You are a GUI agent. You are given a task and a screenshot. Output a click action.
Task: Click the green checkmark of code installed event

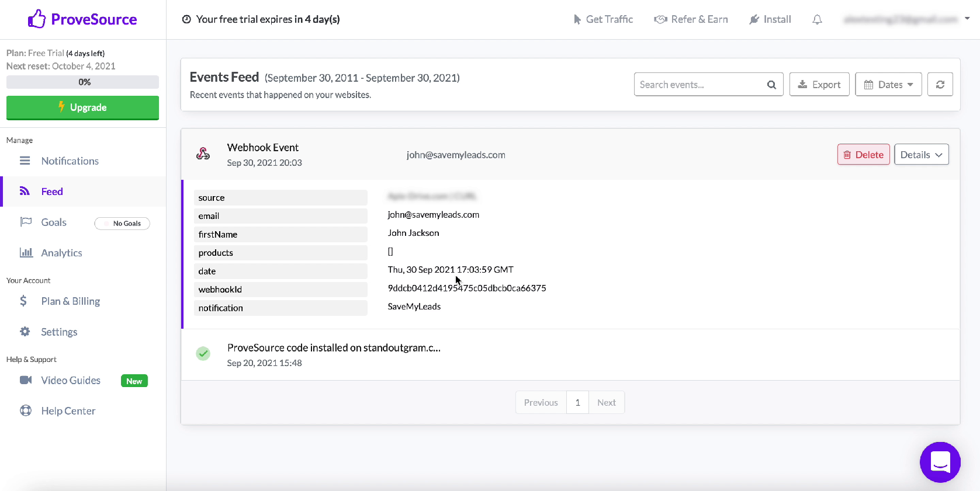coord(203,354)
